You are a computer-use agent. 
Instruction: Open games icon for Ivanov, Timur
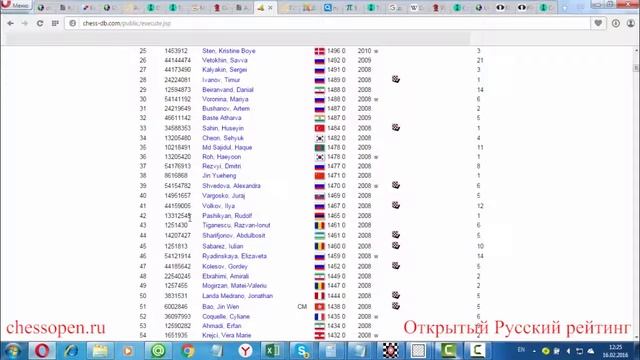[396, 79]
